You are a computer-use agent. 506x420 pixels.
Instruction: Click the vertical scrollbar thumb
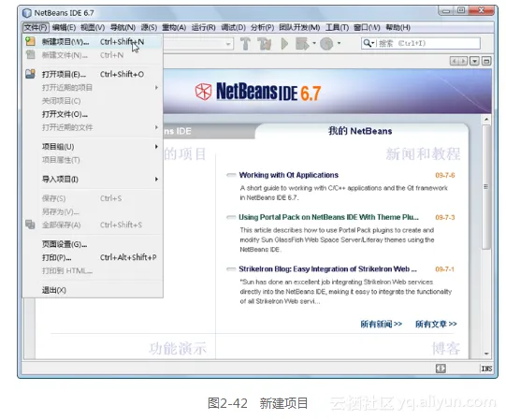click(x=486, y=187)
